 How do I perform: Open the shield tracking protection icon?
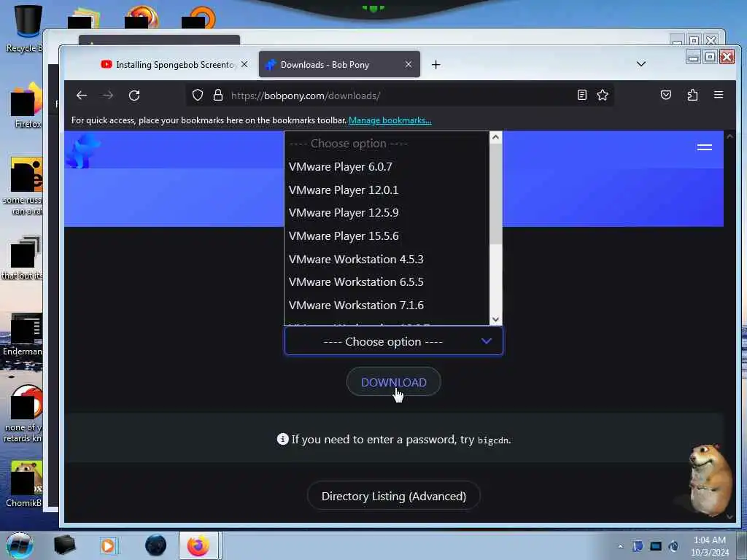(x=198, y=96)
